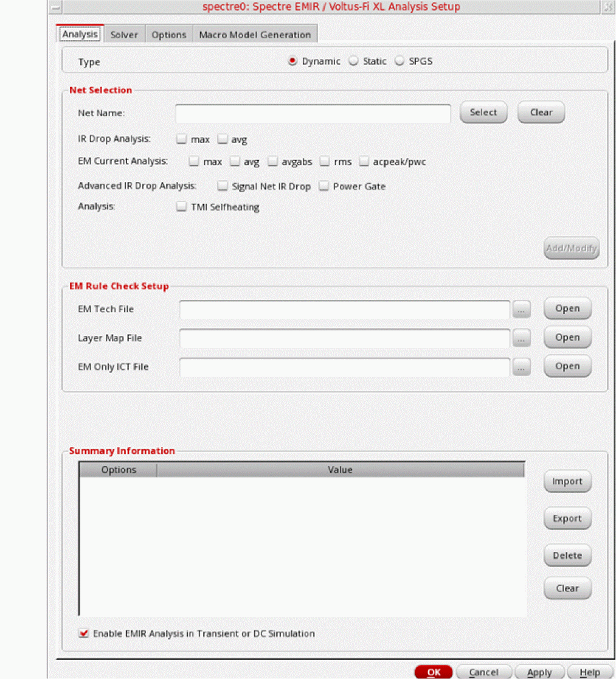Apply the analysis setup changes
The image size is (616, 679).
point(539,672)
